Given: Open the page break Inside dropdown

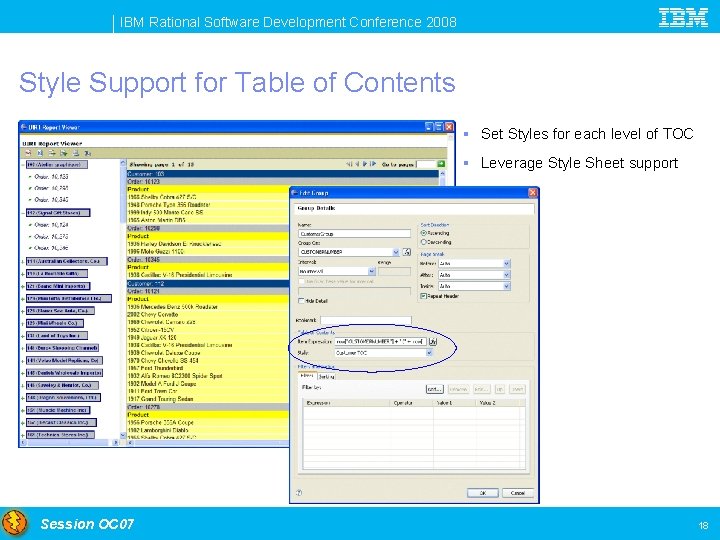Looking at the screenshot, I should click(506, 286).
